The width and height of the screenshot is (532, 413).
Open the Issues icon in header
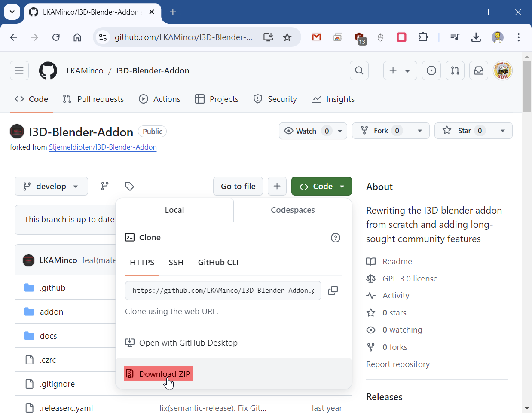tap(431, 70)
